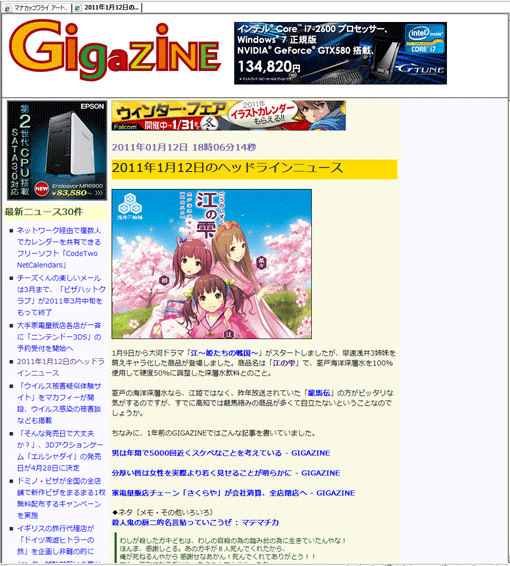The image size is (510, 566).
Task: Click the ちなみに、1年前のGIGAZINE sentence
Action: 214,433
